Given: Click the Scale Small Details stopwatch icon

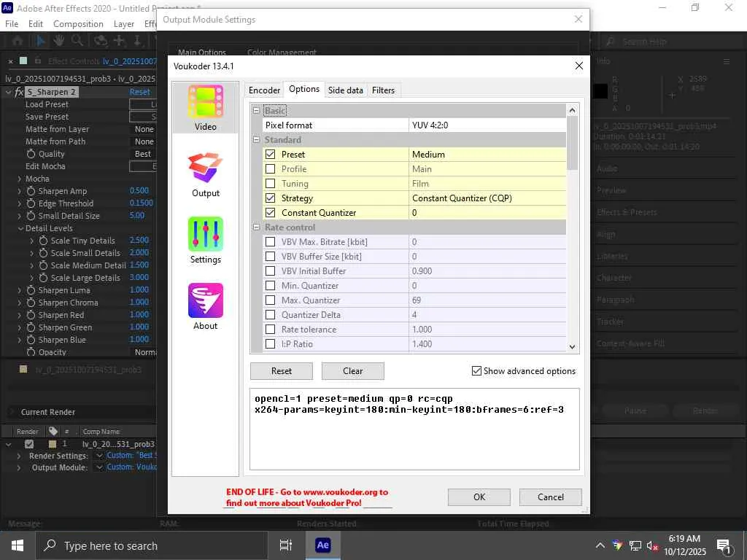Looking at the screenshot, I should click(x=43, y=253).
